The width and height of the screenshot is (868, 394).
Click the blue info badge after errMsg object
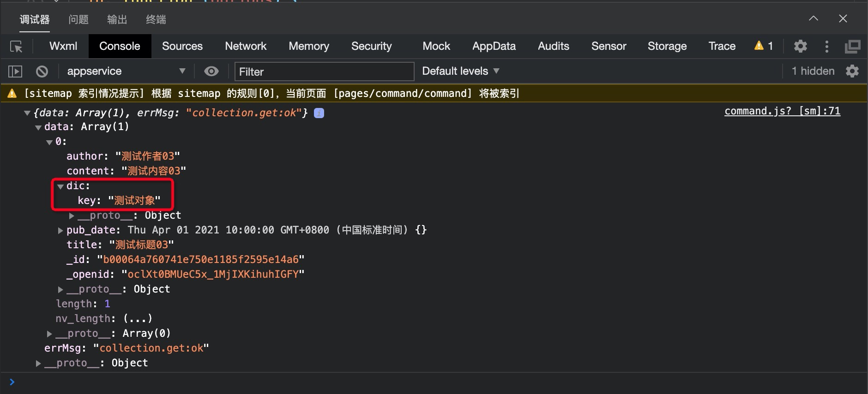point(319,113)
